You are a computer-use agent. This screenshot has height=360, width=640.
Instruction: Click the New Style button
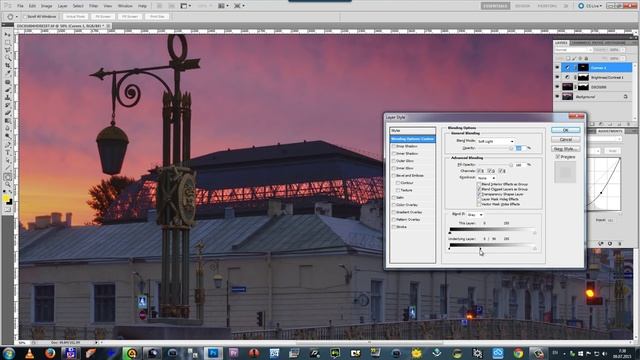[565, 149]
